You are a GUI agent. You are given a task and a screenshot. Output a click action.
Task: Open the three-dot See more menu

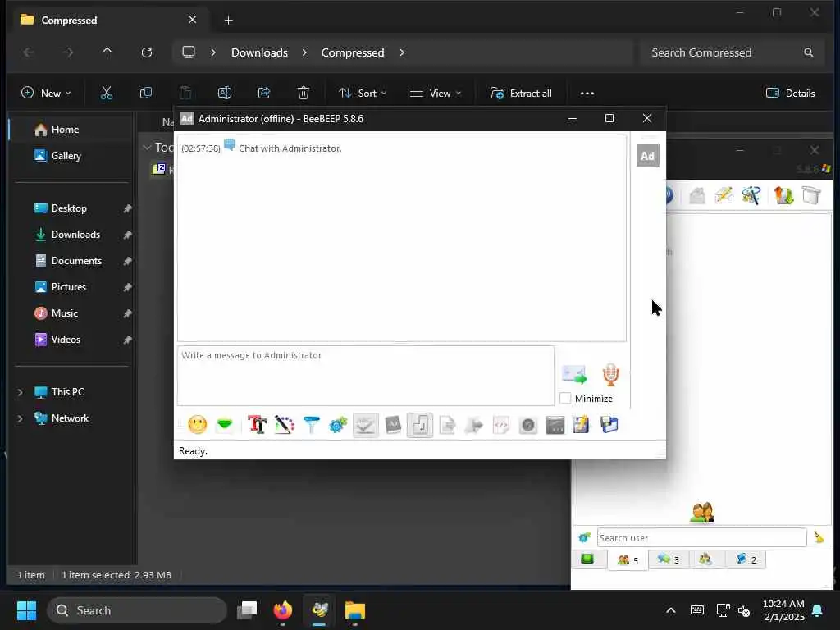587,94
